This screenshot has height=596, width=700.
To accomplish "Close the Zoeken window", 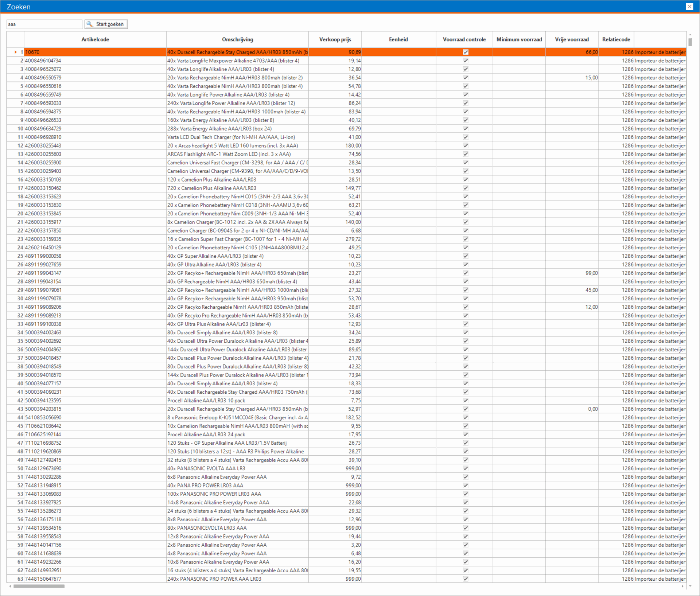I will click(x=689, y=7).
